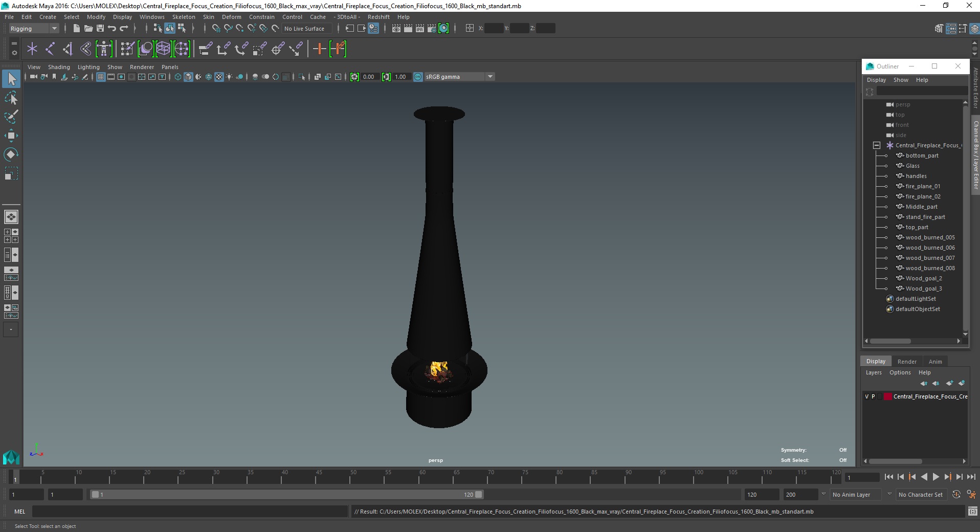Save the scene with the disk icon
This screenshot has height=532, width=980.
[x=100, y=29]
